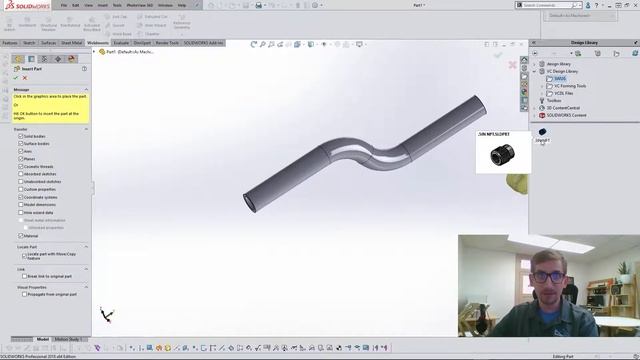This screenshot has height=360, width=640.
Task: Open the Tools menu
Action: [x=117, y=5]
